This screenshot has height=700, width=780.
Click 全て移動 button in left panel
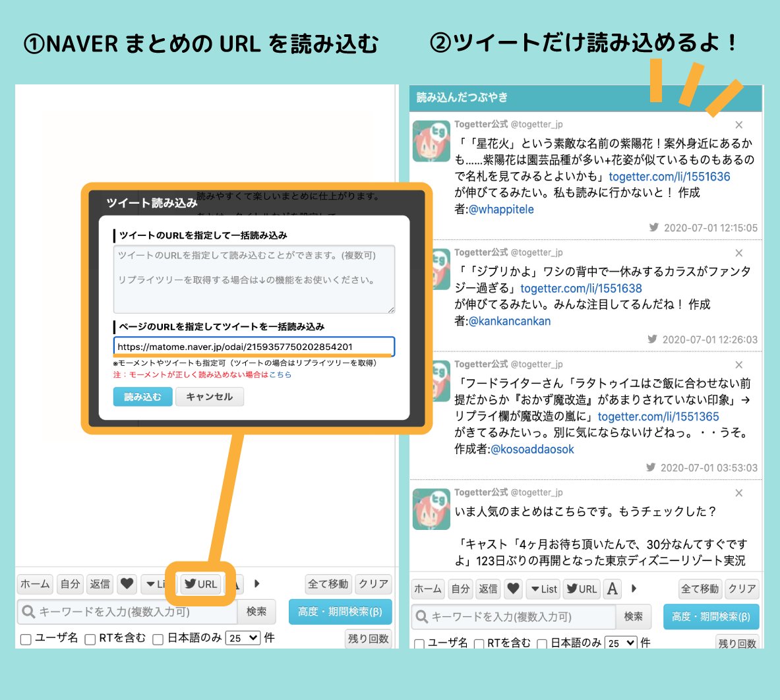coord(328,584)
